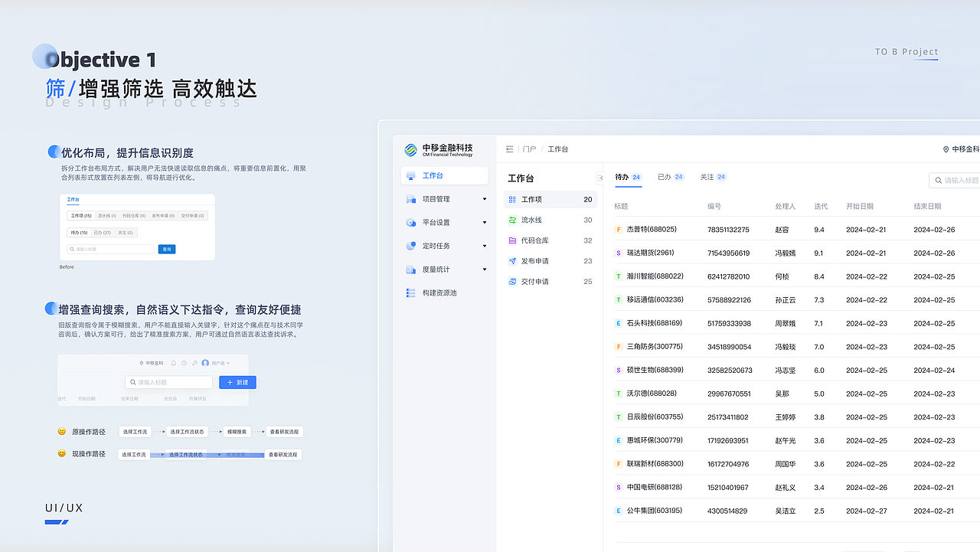Click the 开始日期 column header in main table
This screenshot has height=552, width=980.
pos(860,207)
